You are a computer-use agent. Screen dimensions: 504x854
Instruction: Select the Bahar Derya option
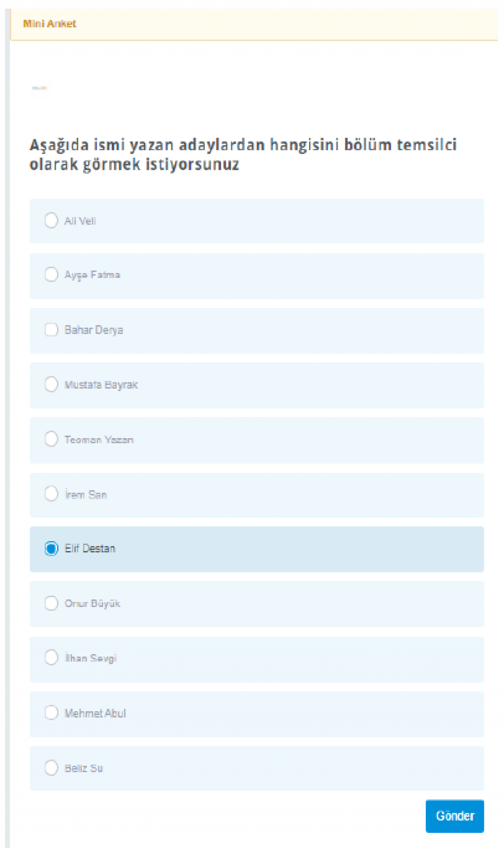coord(51,329)
